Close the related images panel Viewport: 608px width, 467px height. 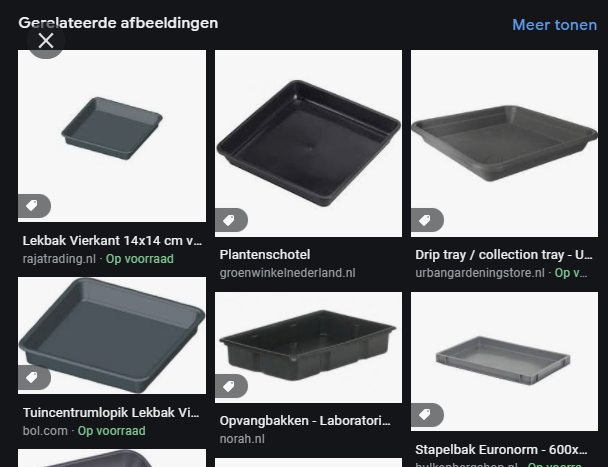point(46,41)
